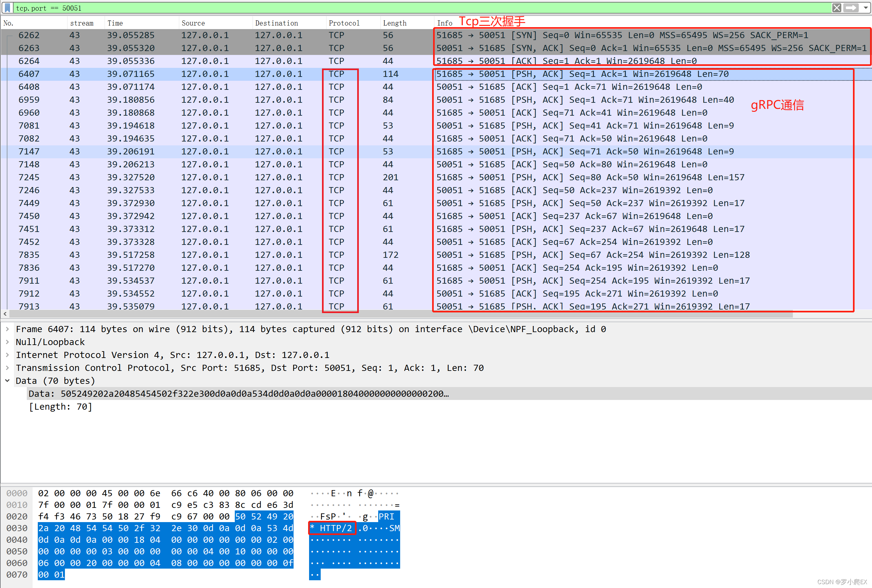Expand Internet Protocol Version 4 row
Viewport: 872px width, 588px height.
tap(7, 355)
